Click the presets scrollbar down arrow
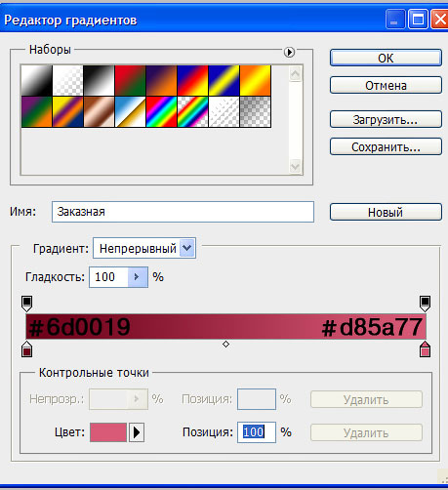The width and height of the screenshot is (448, 490). pyautogui.click(x=296, y=167)
